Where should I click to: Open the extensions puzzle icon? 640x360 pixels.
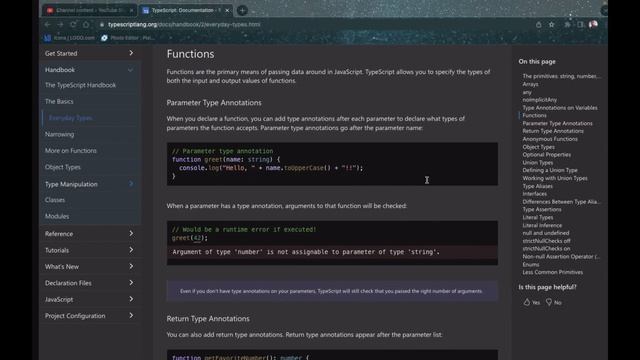click(567, 25)
